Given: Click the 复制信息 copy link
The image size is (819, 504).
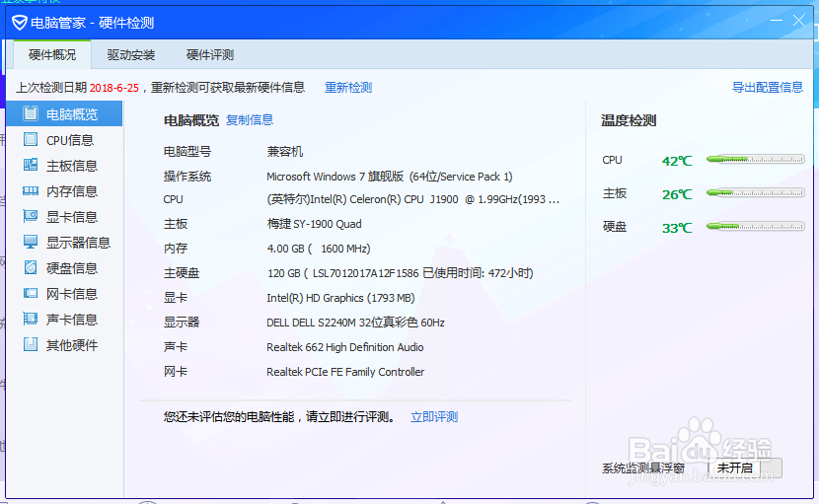Looking at the screenshot, I should click(x=250, y=120).
